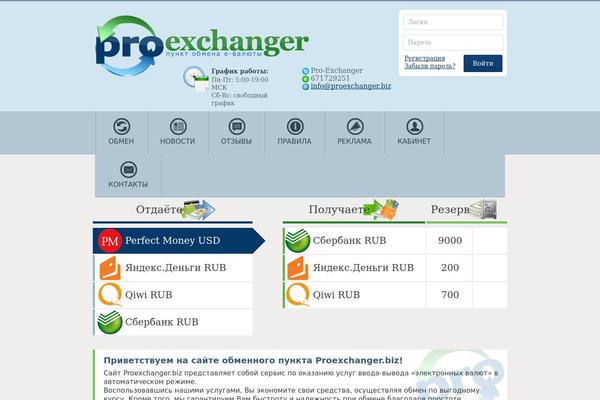This screenshot has width=600, height=400.
Task: Click the email icon beside info@proexchanger.biz
Action: click(305, 87)
